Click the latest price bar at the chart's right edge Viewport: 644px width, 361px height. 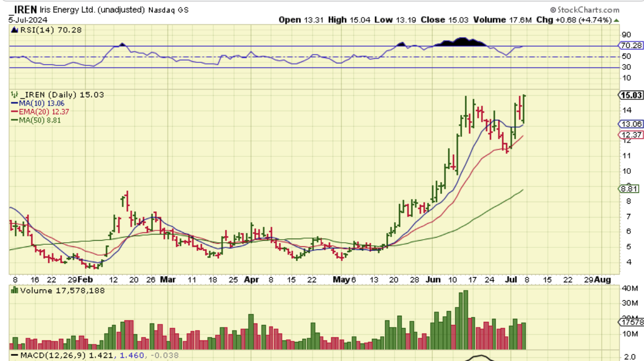[x=524, y=109]
